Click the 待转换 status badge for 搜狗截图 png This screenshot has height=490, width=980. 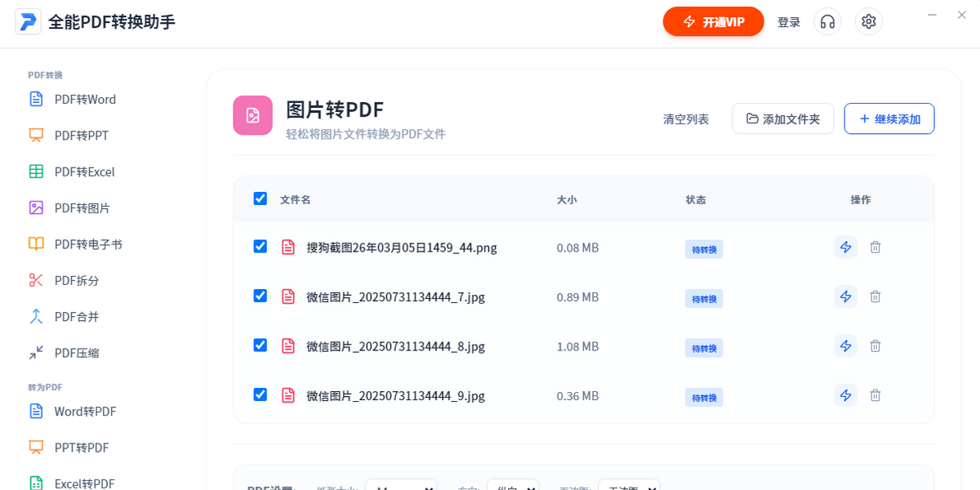[704, 249]
